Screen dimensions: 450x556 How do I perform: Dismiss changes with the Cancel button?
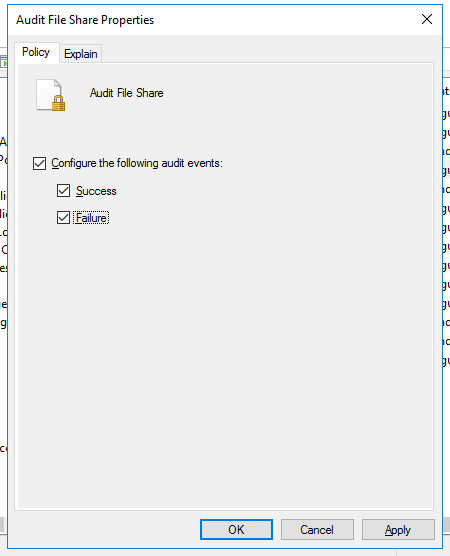click(x=317, y=529)
